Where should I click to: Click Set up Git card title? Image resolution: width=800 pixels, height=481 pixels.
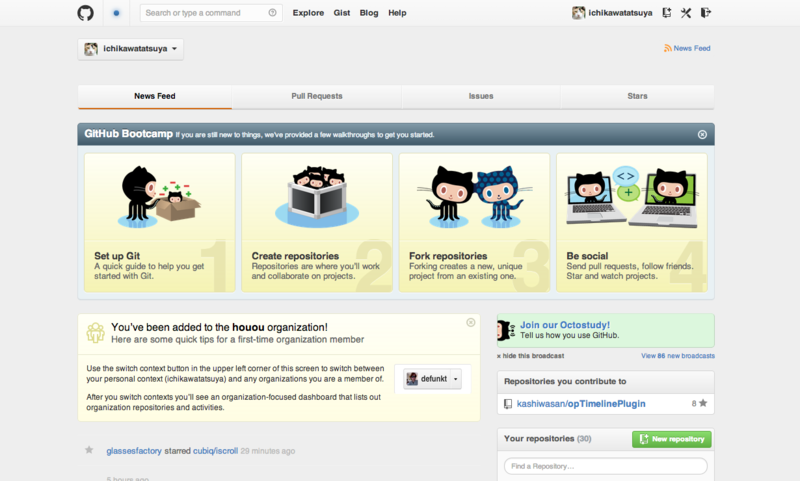pyautogui.click(x=117, y=256)
